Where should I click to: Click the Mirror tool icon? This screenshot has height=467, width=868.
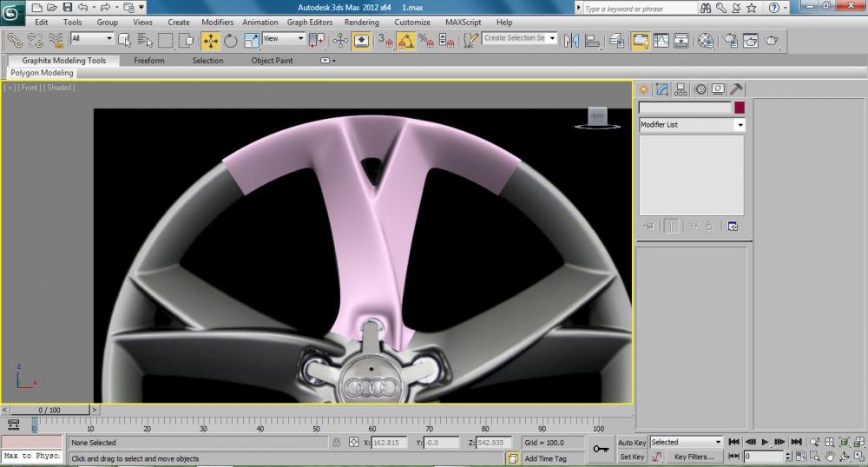click(571, 40)
